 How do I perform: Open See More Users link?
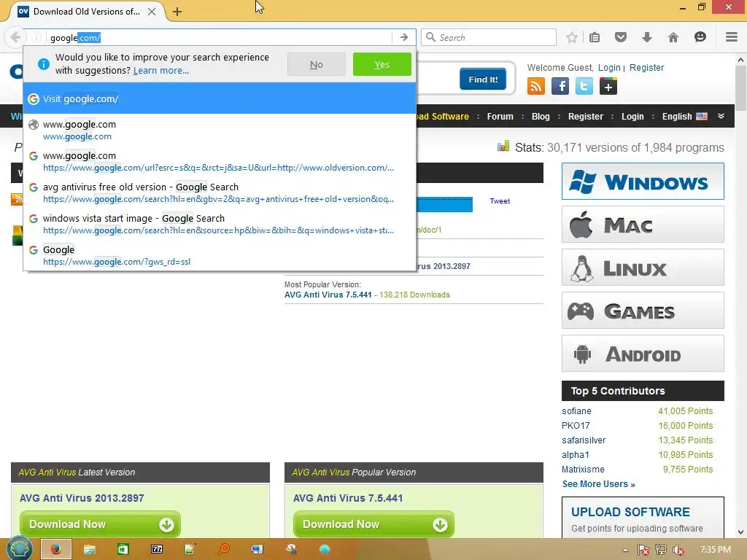[598, 484]
